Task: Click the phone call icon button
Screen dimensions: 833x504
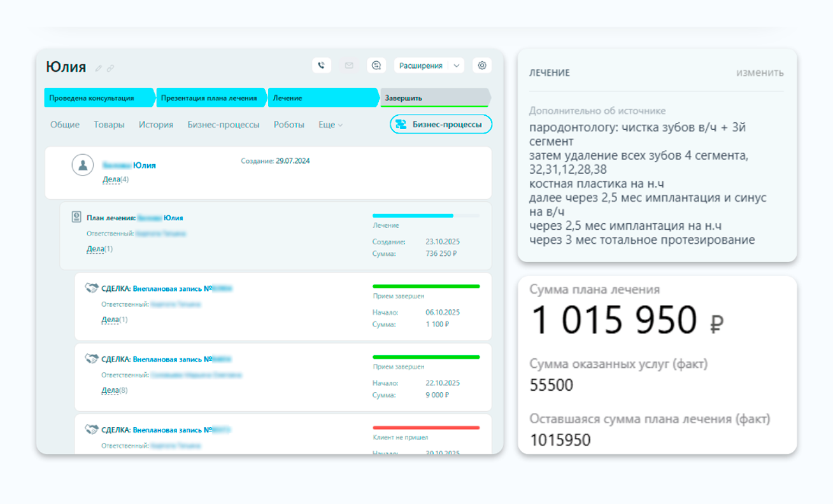Action: point(322,65)
